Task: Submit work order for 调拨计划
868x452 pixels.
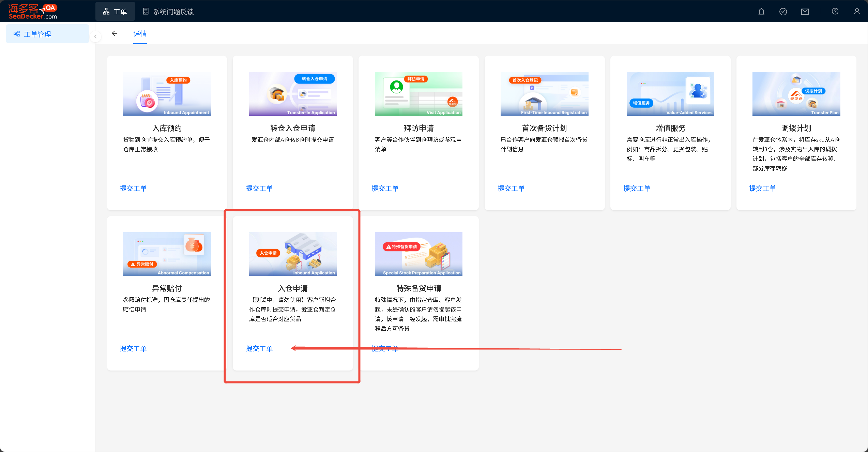Action: [x=762, y=189]
